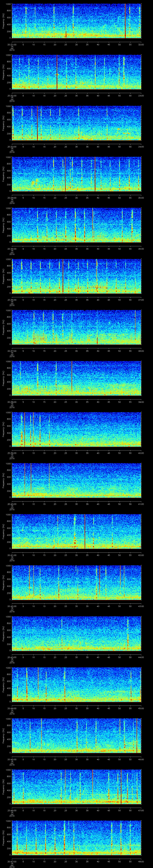Image resolution: width=153 pixels, height=868 pixels.
Task: Click the 20:34:00 start time label
Action: pyautogui.click(x=12, y=197)
